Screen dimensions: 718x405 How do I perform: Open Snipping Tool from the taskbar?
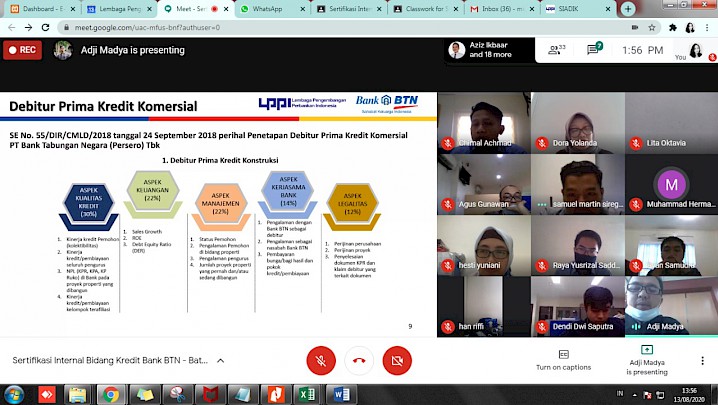point(177,394)
